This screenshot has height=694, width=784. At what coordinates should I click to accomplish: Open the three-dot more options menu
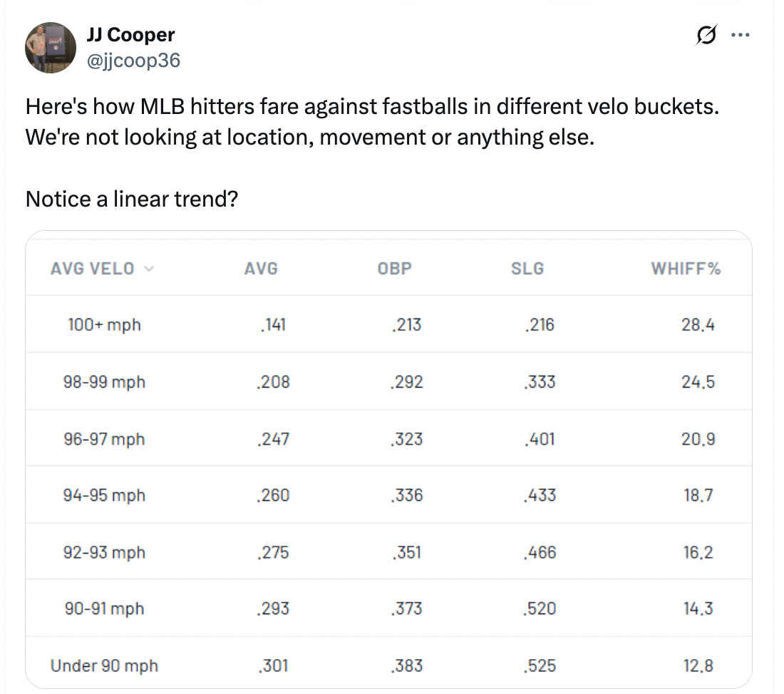click(x=741, y=34)
